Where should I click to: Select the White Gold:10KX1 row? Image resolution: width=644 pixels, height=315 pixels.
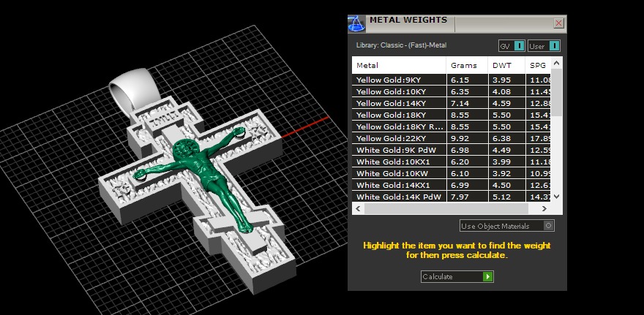pyautogui.click(x=452, y=162)
